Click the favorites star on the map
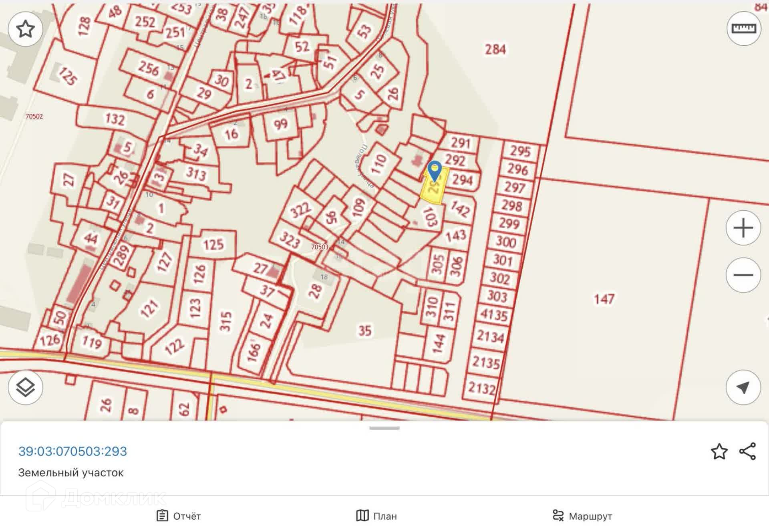The width and height of the screenshot is (769, 532). [x=25, y=29]
